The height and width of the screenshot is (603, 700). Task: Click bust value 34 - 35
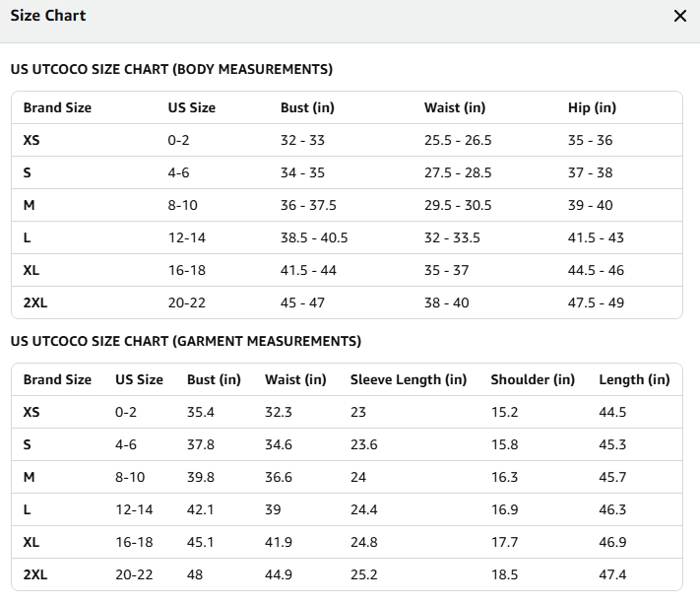(x=302, y=172)
